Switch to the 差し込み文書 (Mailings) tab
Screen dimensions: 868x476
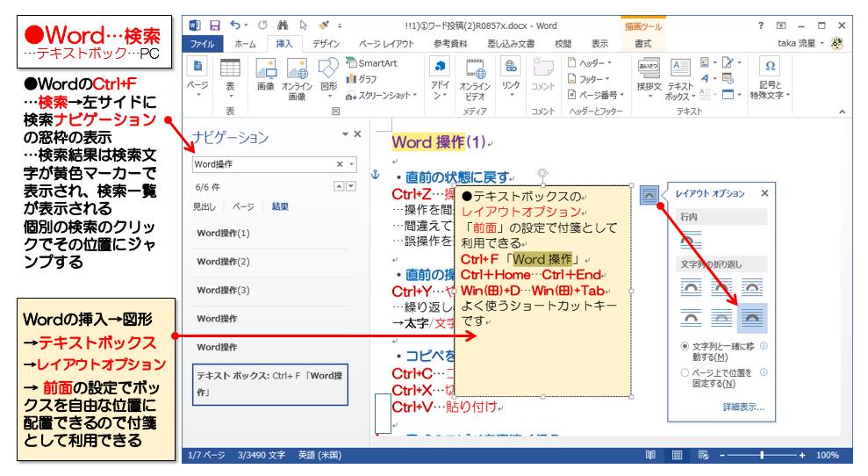pos(511,44)
